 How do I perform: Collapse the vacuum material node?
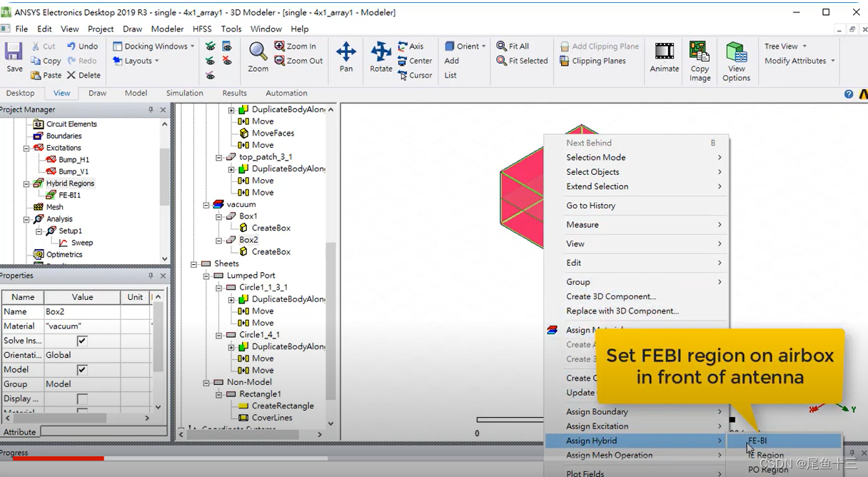[x=206, y=204]
